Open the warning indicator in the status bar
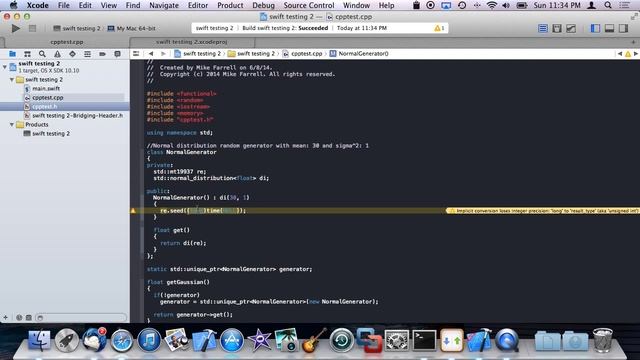640x360 pixels. tap(440, 28)
